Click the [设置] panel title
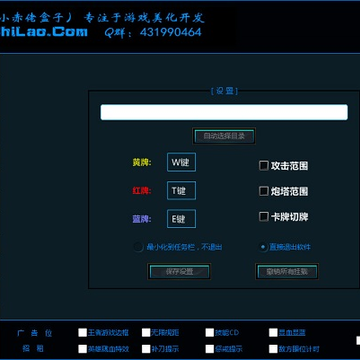This screenshot has height=360, width=360. (224, 91)
